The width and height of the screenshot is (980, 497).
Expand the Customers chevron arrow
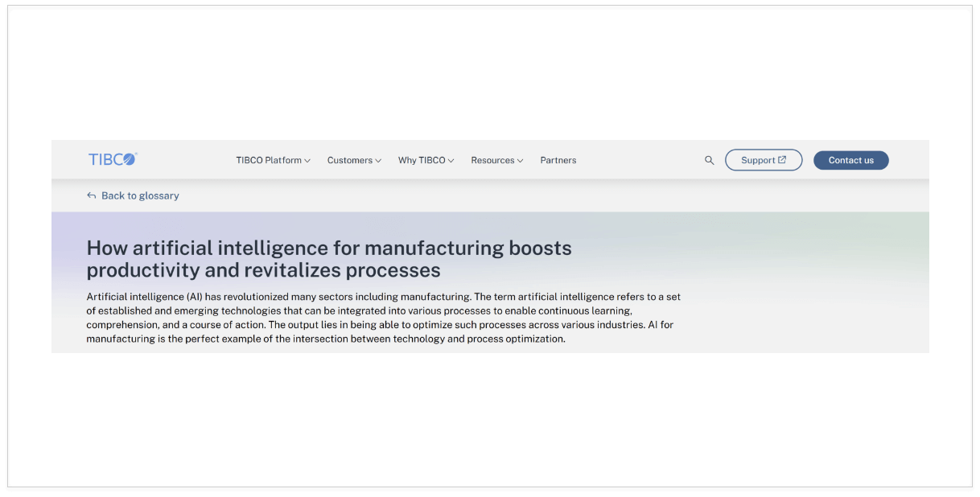point(378,161)
